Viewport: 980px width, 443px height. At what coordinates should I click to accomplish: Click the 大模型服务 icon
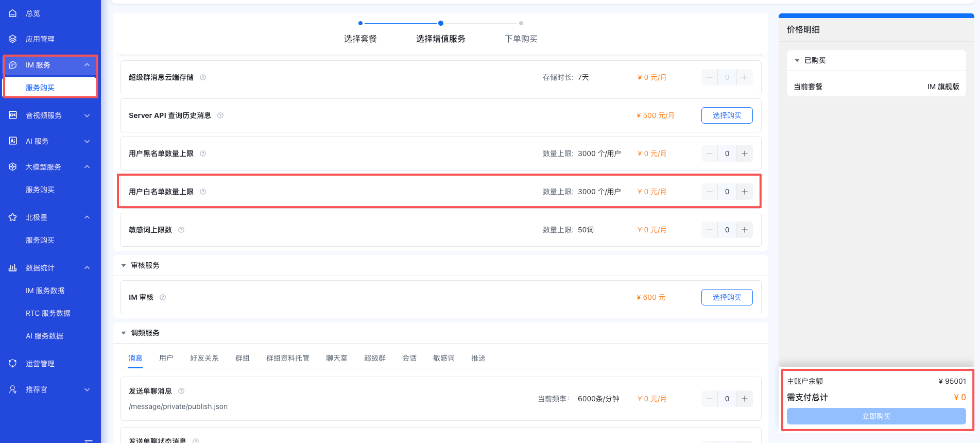coord(13,167)
